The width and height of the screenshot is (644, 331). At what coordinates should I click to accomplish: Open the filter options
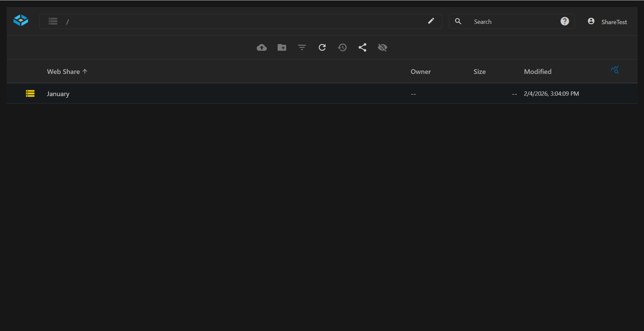[x=302, y=47]
